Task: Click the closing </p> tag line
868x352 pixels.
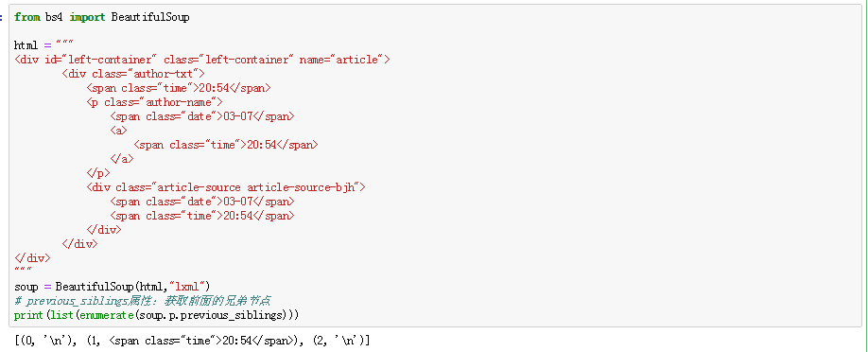Action: 98,173
